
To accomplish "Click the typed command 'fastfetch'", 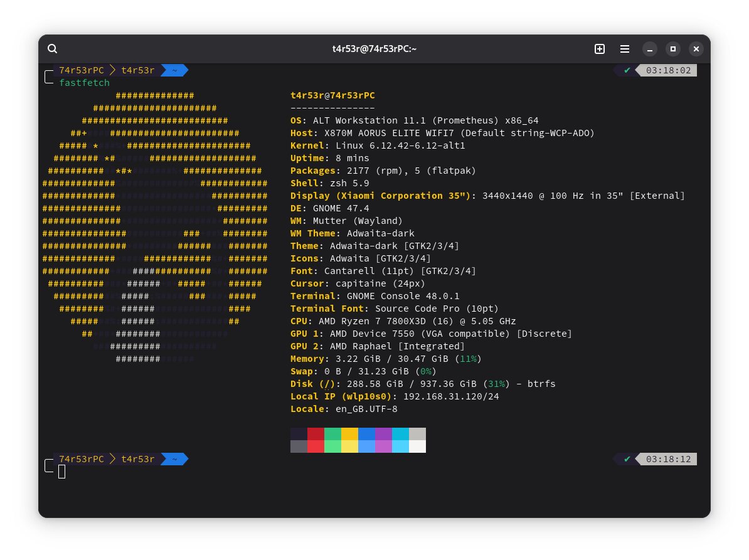I will pyautogui.click(x=85, y=83).
